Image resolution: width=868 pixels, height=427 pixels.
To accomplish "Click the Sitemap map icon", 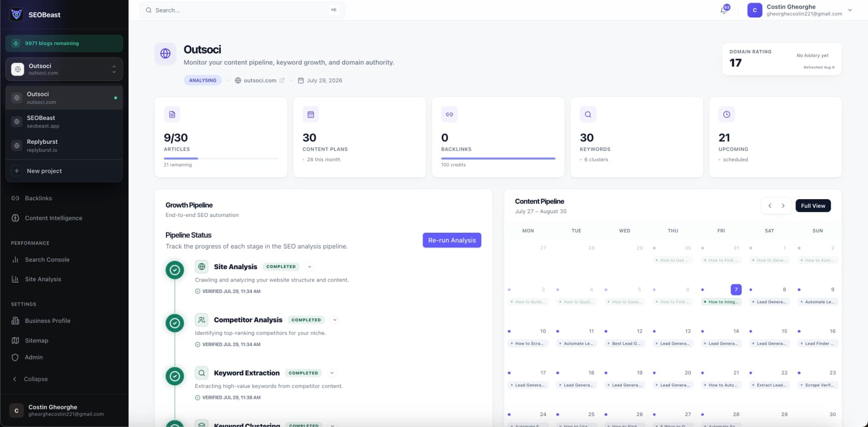I will click(x=15, y=341).
